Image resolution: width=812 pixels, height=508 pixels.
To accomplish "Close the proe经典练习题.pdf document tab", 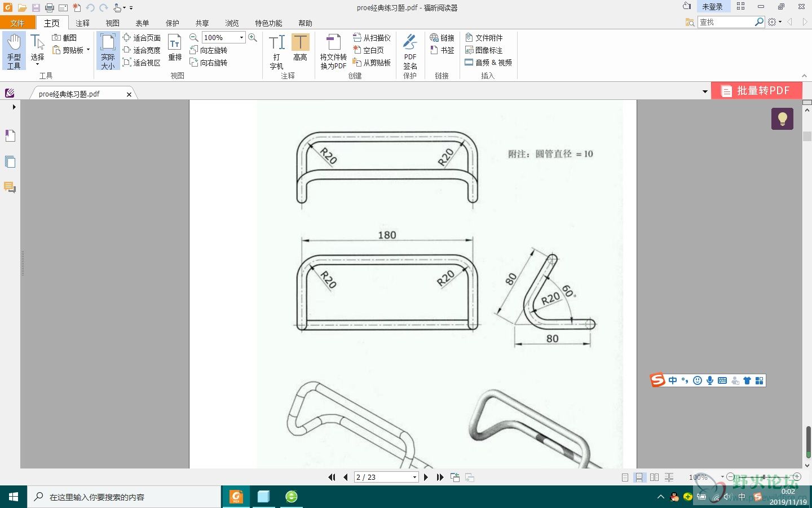I will pyautogui.click(x=129, y=94).
